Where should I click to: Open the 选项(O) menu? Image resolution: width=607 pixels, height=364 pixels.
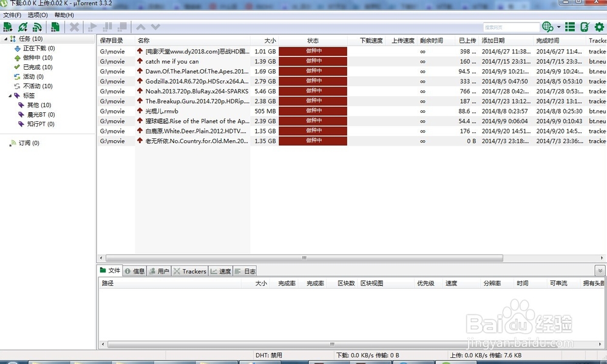point(38,15)
